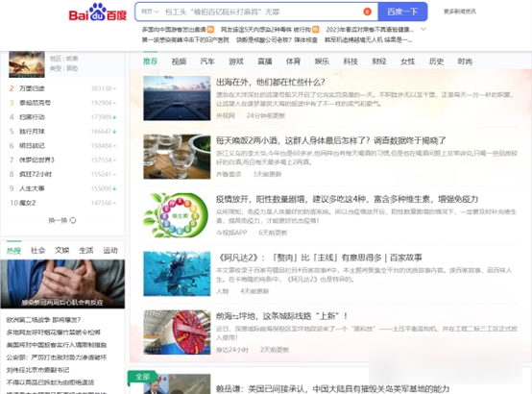Screen dimensions: 532x394
Task: Open the 更多新闻资讯 link
Action: pyautogui.click(x=460, y=12)
